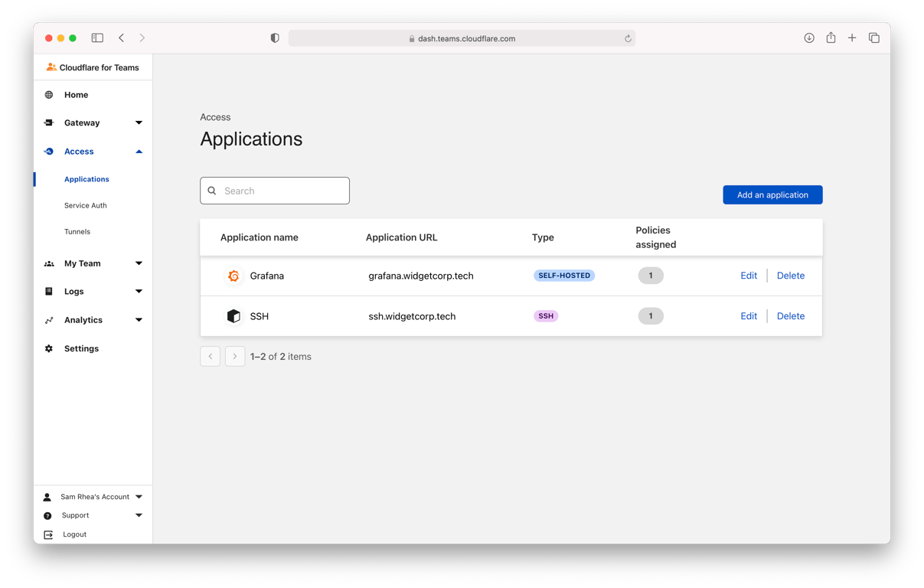Click the privacy shield icon
Image resolution: width=924 pixels, height=588 pixels.
click(x=275, y=38)
